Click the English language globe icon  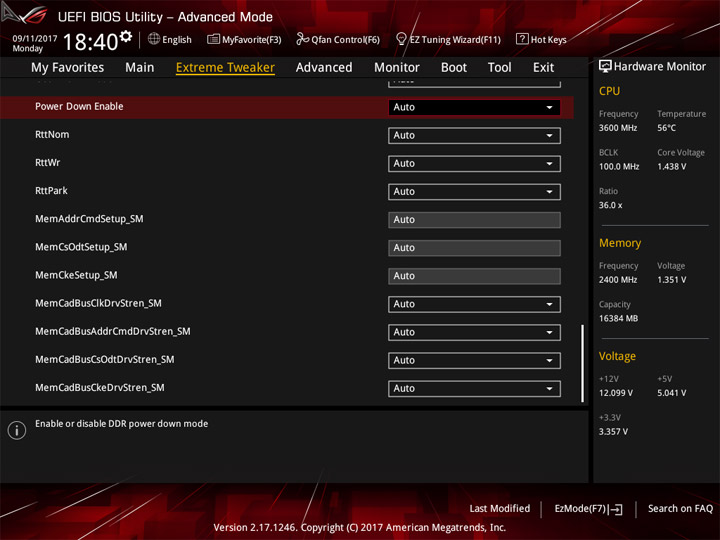(x=154, y=39)
